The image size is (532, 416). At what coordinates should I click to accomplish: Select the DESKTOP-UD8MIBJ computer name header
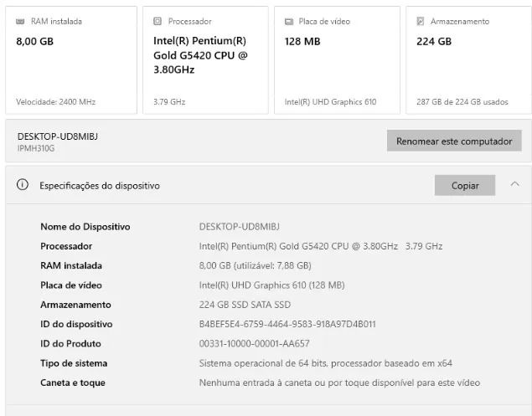point(58,136)
